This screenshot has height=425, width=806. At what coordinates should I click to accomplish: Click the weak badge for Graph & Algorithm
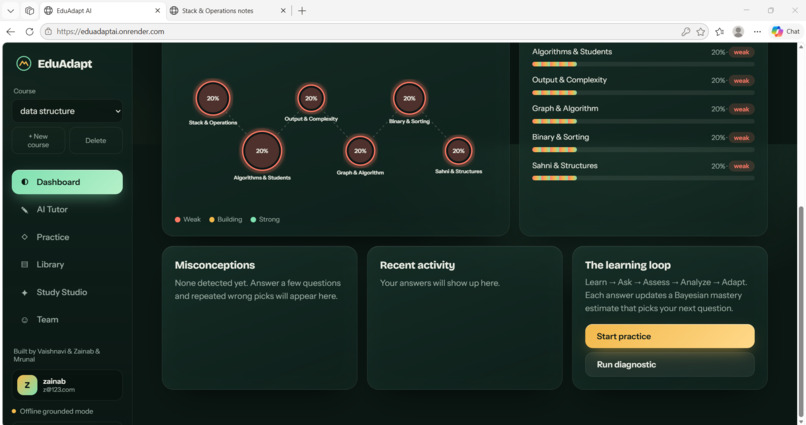(741, 109)
